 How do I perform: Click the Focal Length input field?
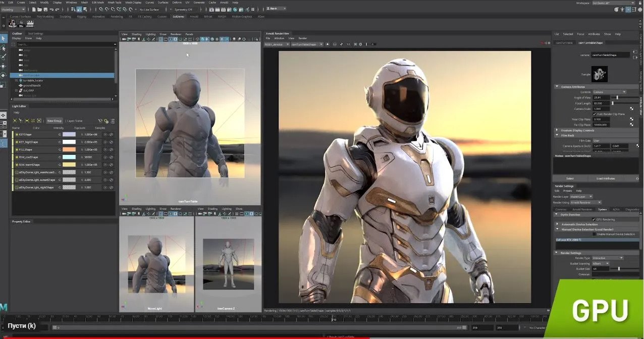pyautogui.click(x=602, y=103)
